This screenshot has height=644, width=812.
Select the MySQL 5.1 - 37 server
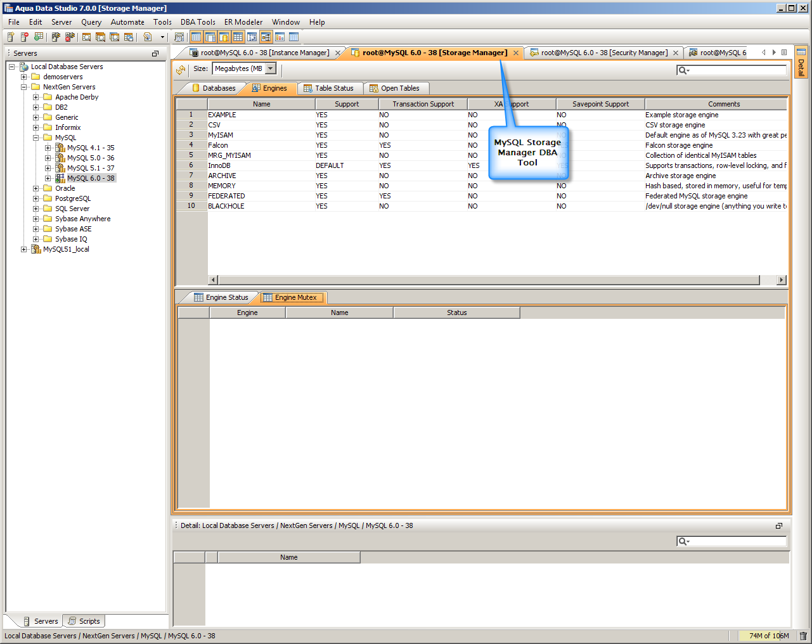(x=91, y=168)
